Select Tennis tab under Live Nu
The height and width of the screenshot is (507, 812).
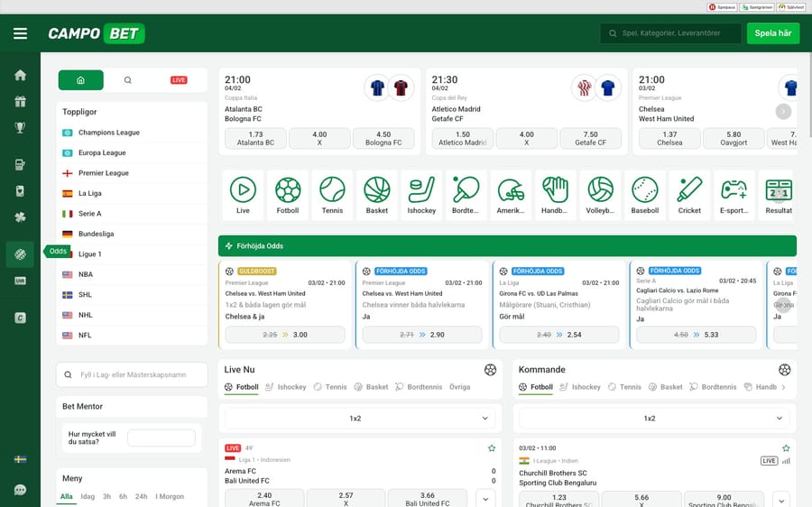330,387
